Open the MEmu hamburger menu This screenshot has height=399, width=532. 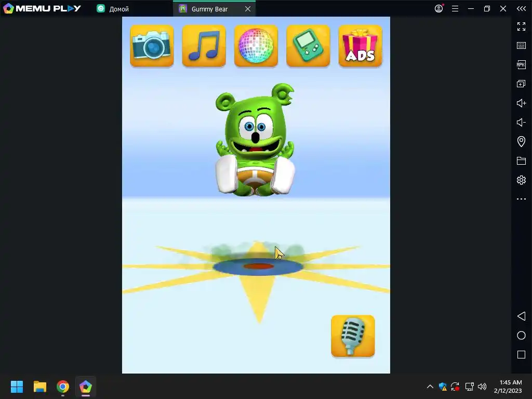pyautogui.click(x=455, y=8)
